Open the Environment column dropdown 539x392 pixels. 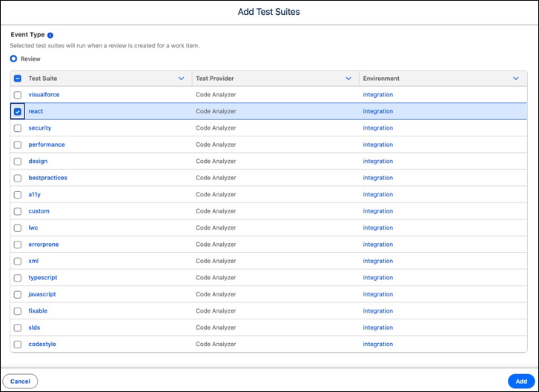[x=516, y=79]
